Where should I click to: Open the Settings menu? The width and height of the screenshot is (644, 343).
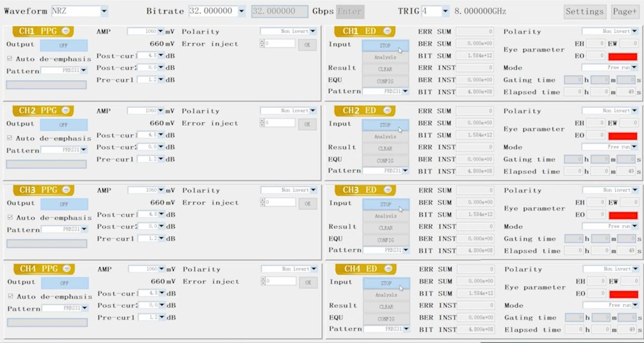pyautogui.click(x=584, y=11)
